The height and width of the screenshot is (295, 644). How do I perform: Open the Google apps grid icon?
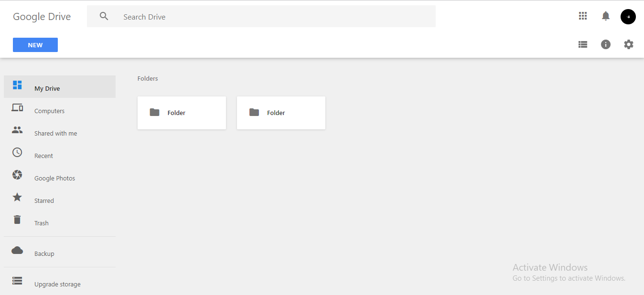click(x=583, y=16)
